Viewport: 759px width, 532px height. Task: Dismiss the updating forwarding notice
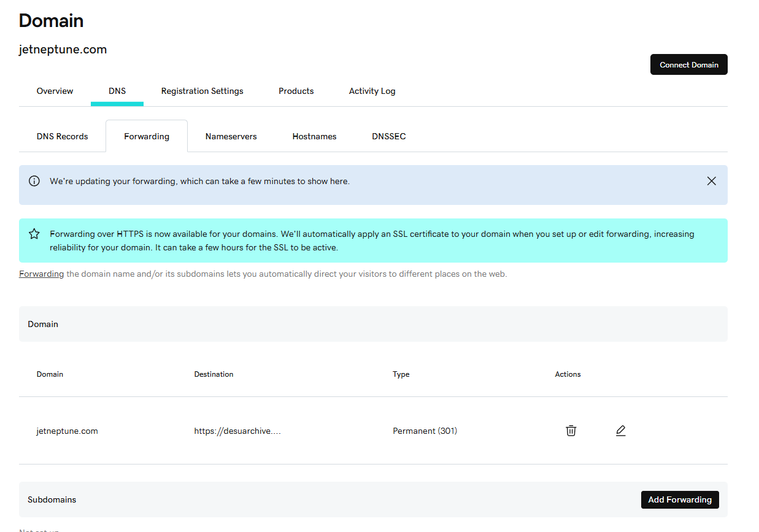coord(711,181)
